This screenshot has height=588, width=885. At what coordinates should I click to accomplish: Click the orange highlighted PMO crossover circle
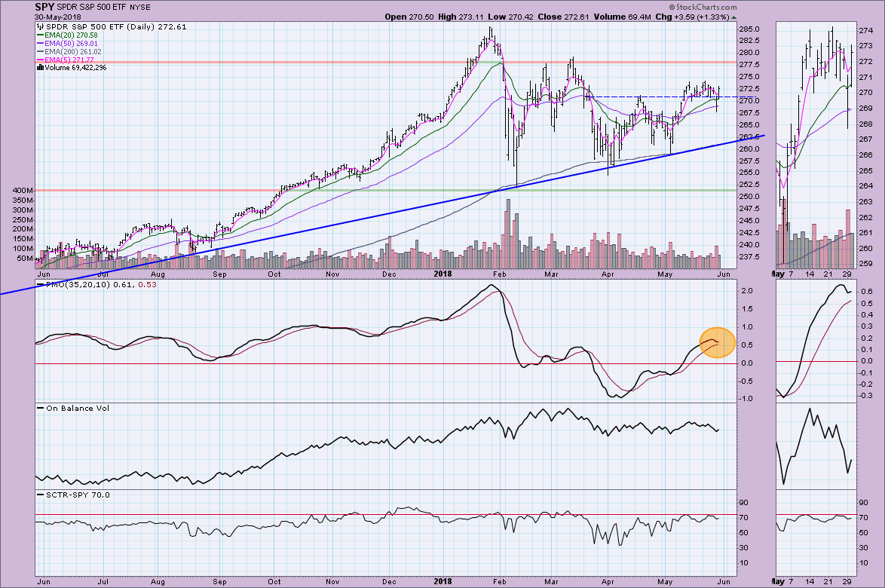pos(718,342)
